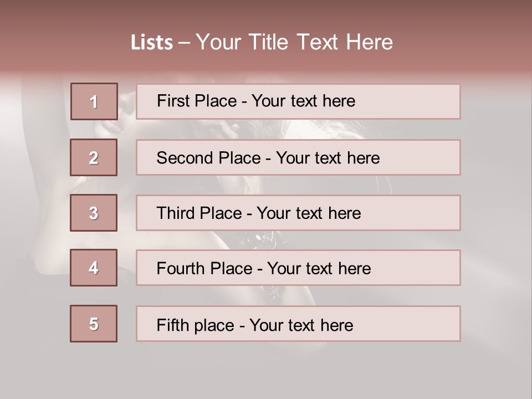Click the bold word 'Lists' in title

152,43
